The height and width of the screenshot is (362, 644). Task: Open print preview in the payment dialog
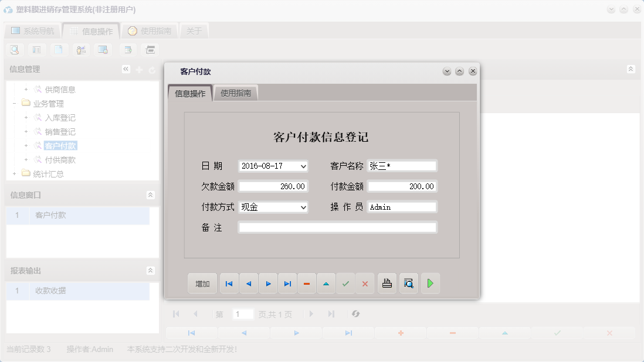(x=408, y=283)
